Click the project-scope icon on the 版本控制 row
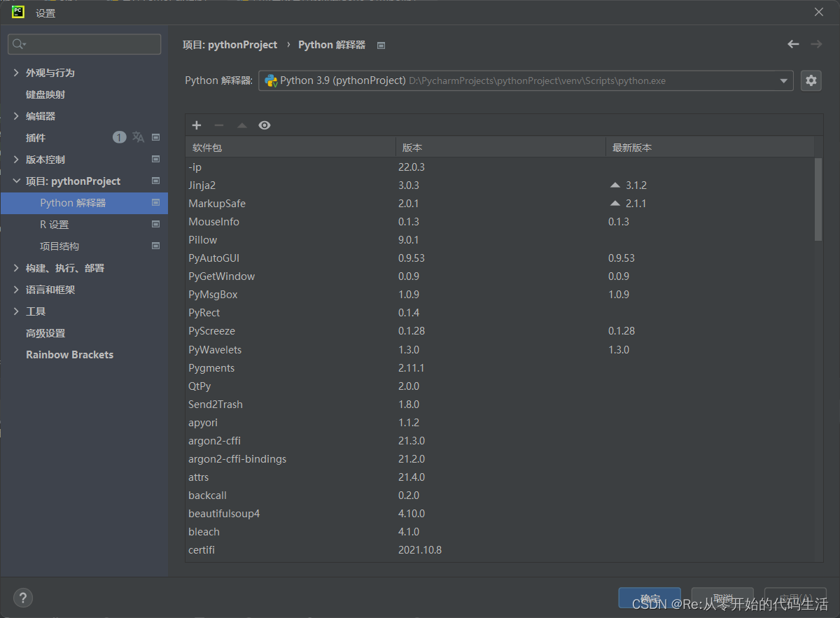The width and height of the screenshot is (840, 618). coord(156,160)
